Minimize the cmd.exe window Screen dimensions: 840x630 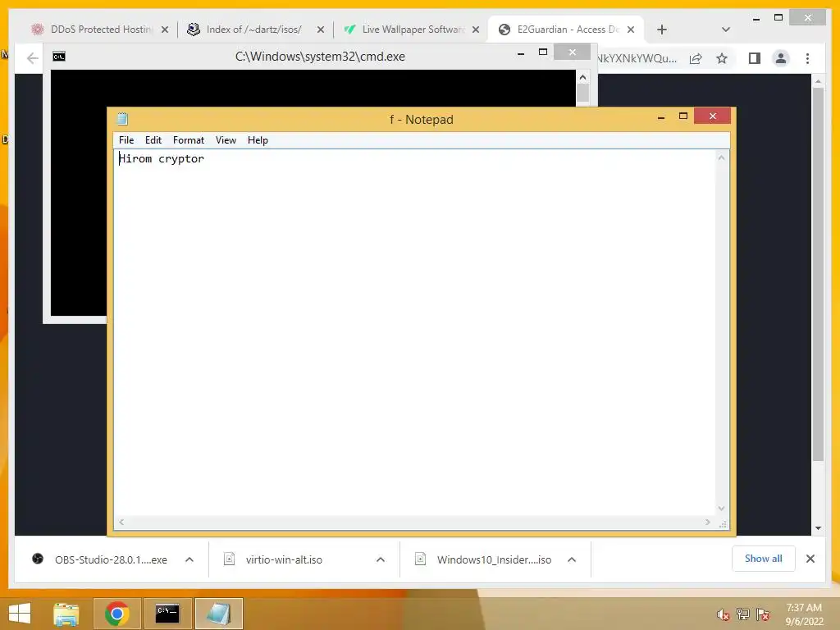(x=521, y=53)
